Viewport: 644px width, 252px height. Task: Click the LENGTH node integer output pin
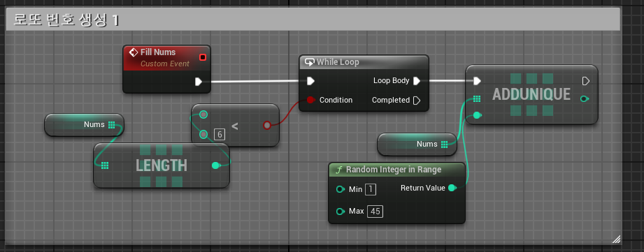pyautogui.click(x=215, y=165)
